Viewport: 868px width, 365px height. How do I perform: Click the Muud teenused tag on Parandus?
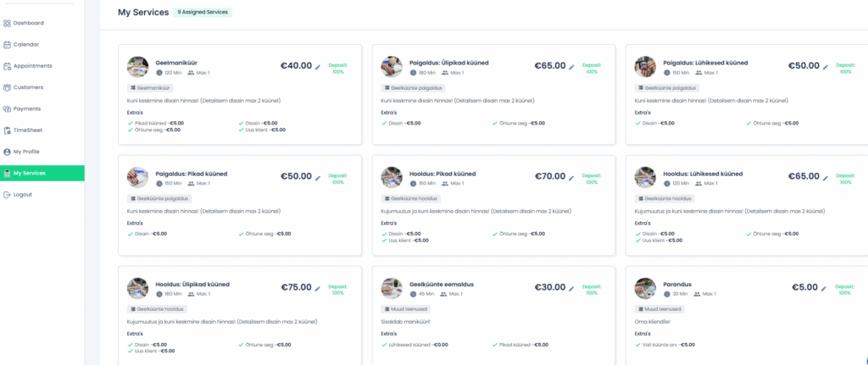(659, 309)
